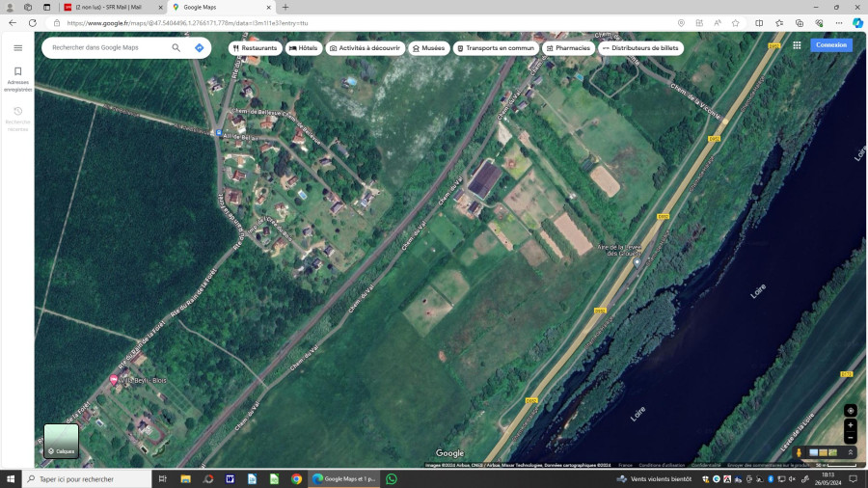Select the Street View pegman

click(800, 452)
